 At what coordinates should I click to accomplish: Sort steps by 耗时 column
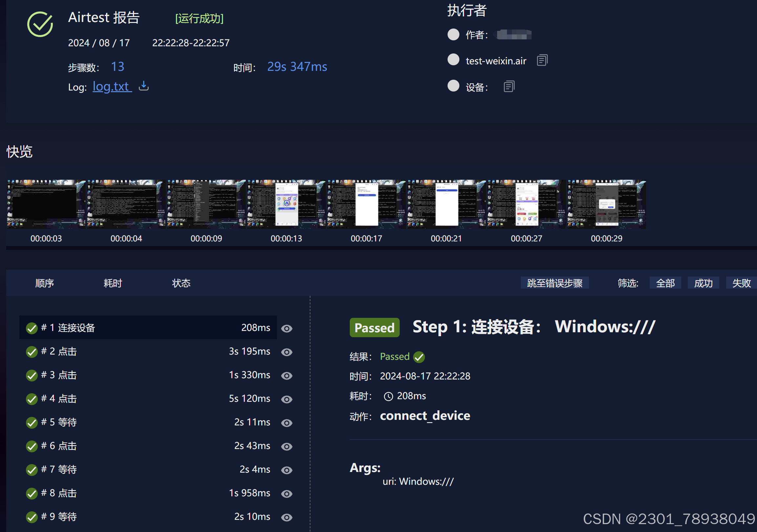click(113, 283)
